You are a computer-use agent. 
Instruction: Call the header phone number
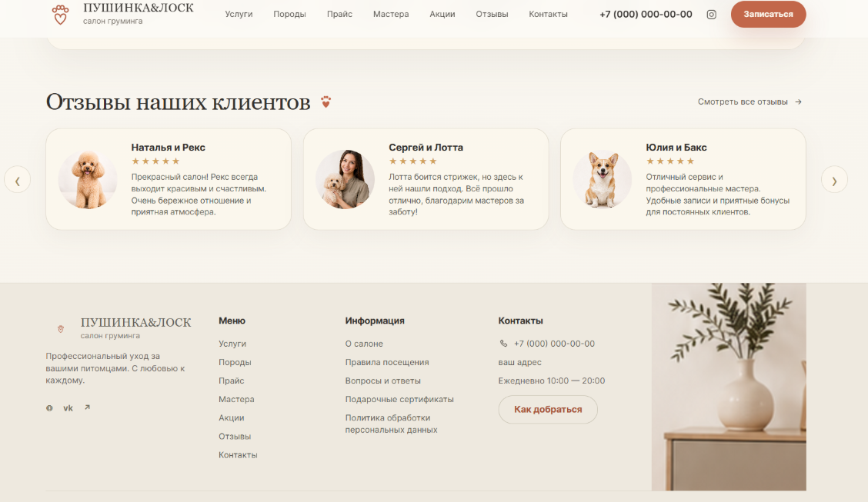[x=646, y=15]
